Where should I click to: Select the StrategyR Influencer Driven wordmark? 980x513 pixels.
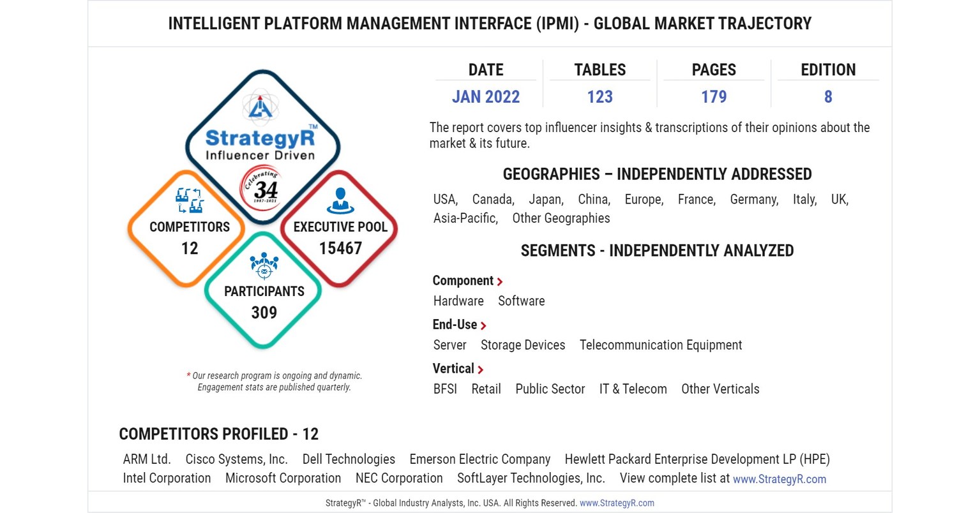click(260, 144)
